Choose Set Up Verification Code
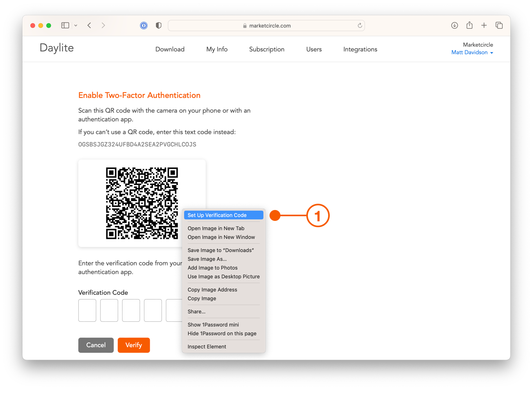 point(224,215)
